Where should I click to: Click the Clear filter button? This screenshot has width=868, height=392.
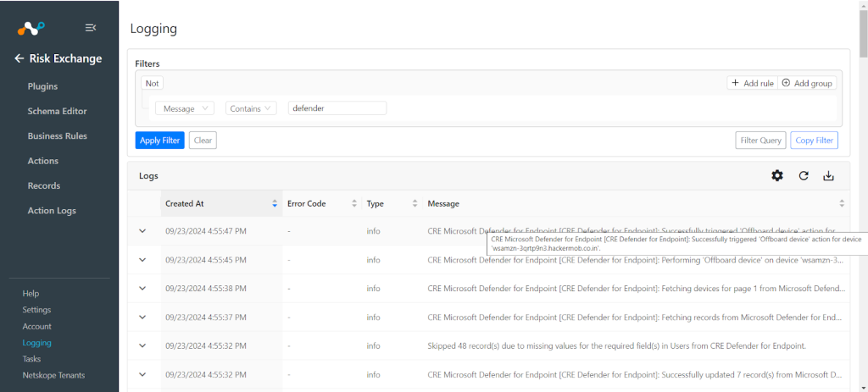pos(203,141)
